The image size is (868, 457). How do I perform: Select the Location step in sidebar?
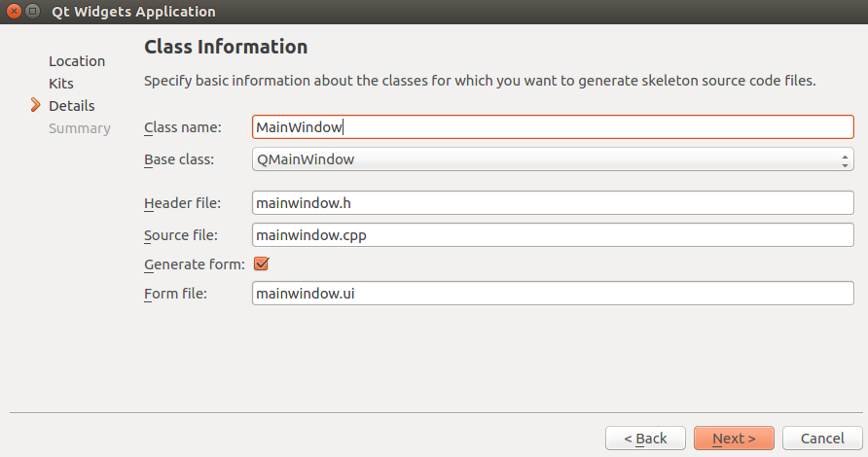coord(77,61)
